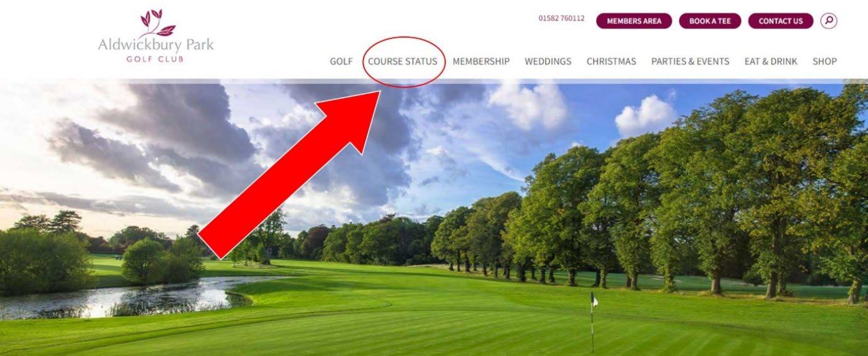Open the Parties & Events menu item
This screenshot has width=868, height=356.
[690, 61]
